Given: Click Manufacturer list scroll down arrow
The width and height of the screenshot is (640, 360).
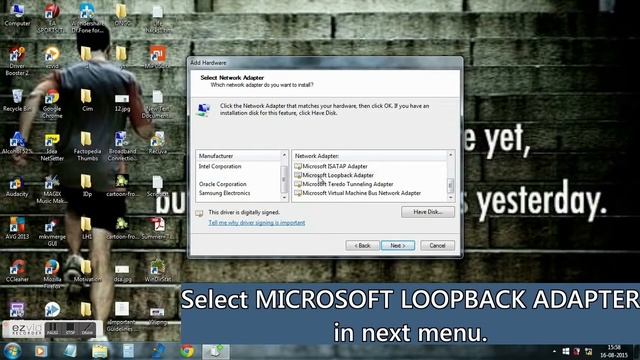Looking at the screenshot, I should click(x=284, y=198).
